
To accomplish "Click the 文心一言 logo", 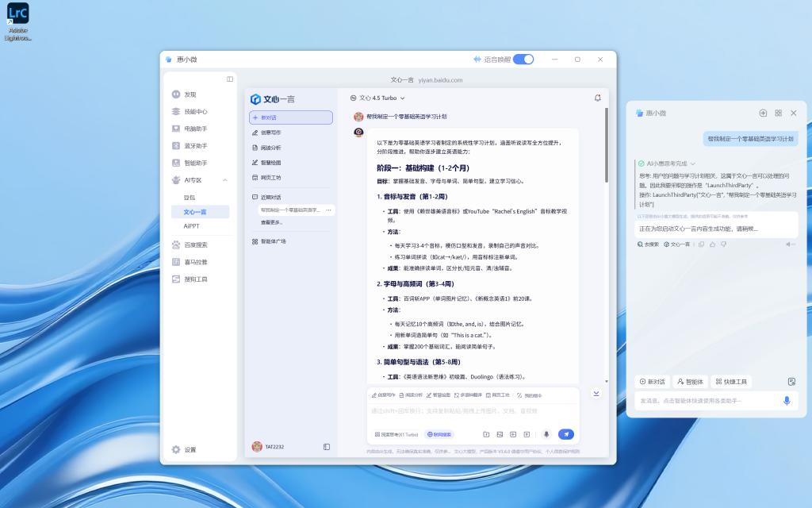I will pos(273,99).
